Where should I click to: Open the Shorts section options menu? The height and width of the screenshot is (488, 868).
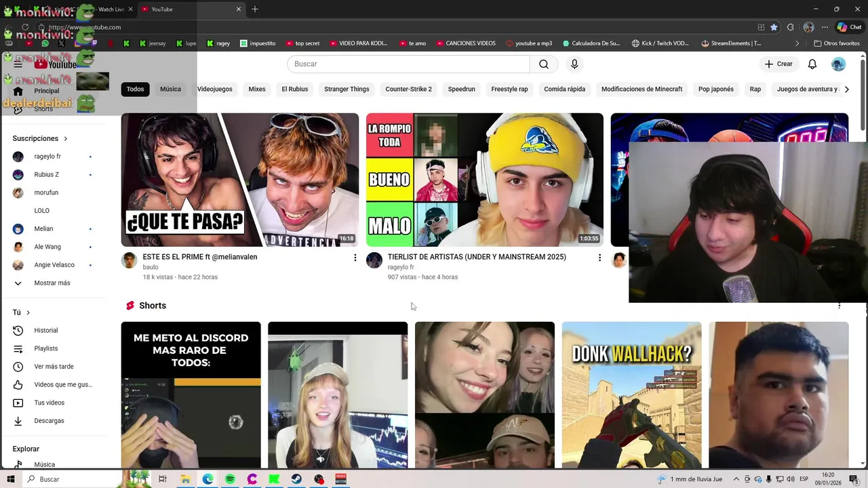point(840,306)
